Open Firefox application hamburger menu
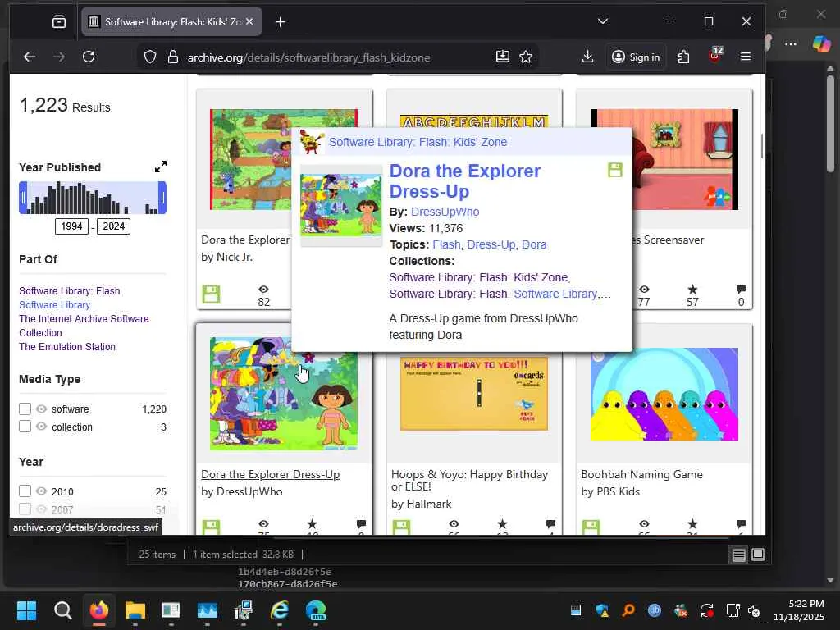The width and height of the screenshot is (840, 630). tap(745, 57)
